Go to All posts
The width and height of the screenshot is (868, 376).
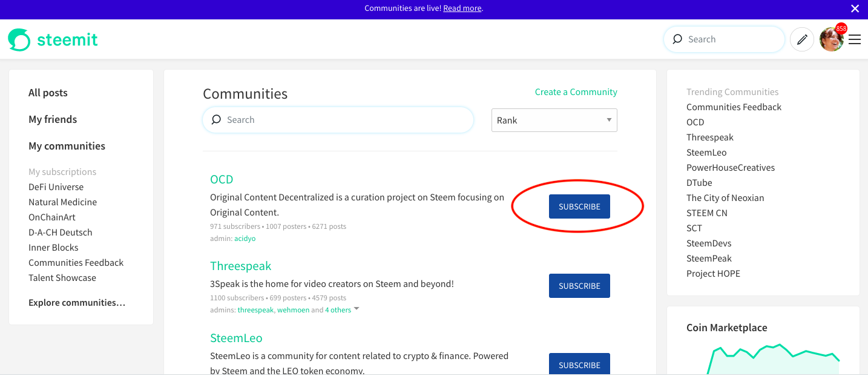pyautogui.click(x=48, y=93)
